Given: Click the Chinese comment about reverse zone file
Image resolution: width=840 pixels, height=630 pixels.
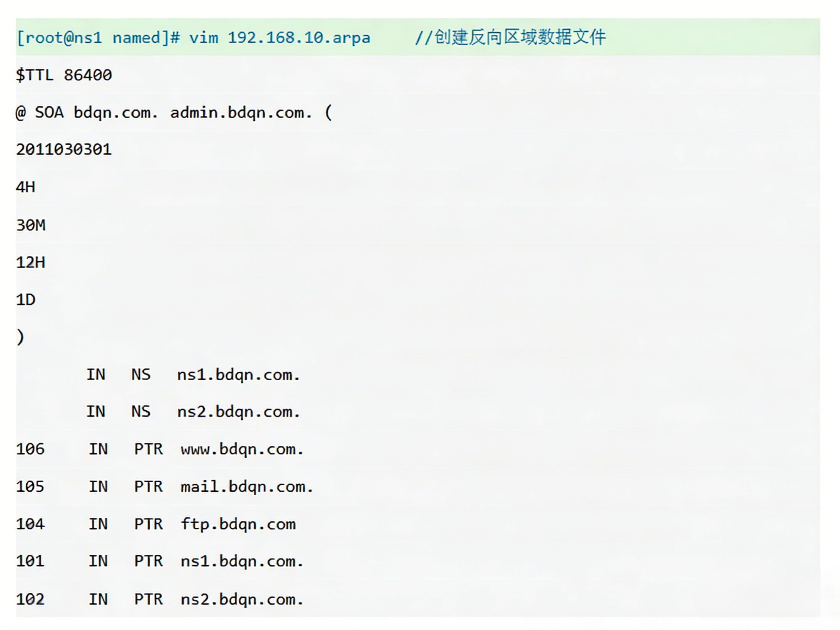Looking at the screenshot, I should click(510, 38).
